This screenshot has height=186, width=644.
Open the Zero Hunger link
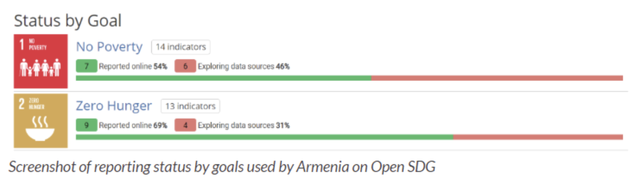point(114,106)
